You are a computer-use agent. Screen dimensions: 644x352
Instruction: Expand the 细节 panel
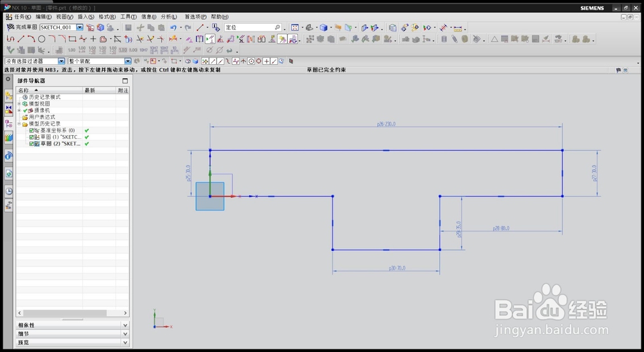point(72,333)
